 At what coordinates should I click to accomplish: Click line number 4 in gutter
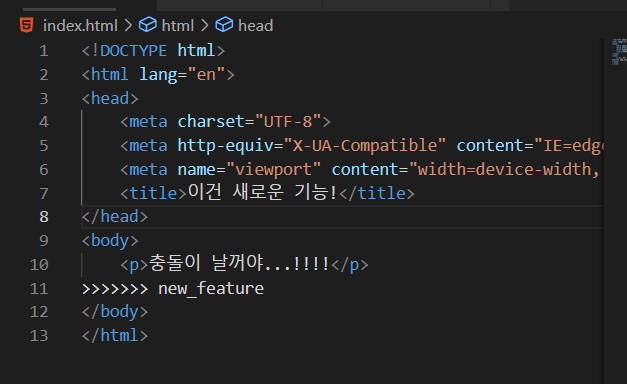tap(44, 122)
